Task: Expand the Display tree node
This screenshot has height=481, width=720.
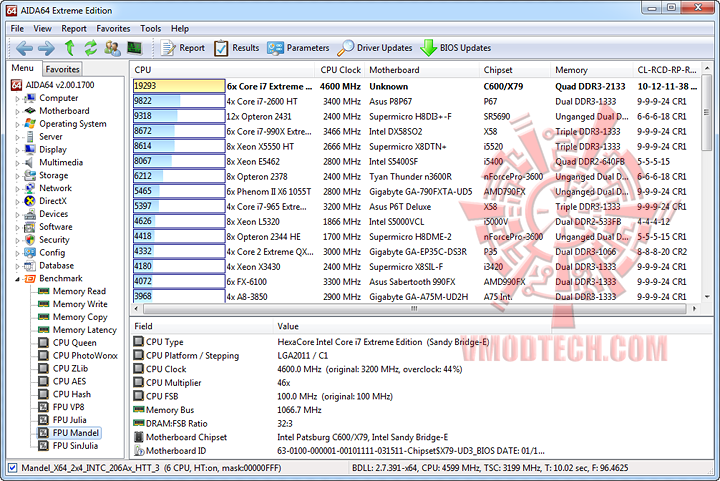Action: (x=17, y=150)
